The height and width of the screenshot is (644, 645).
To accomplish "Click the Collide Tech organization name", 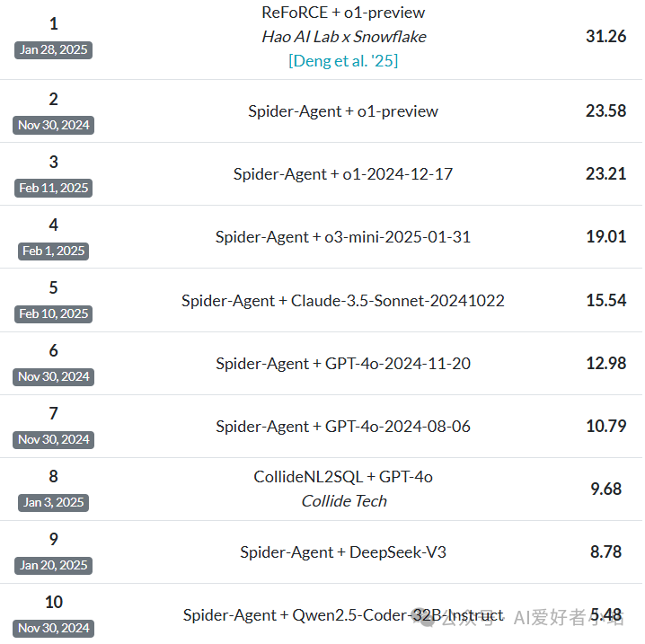I will click(343, 501).
